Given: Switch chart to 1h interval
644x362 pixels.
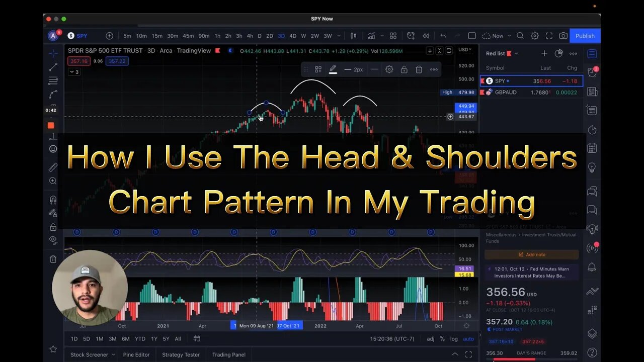Looking at the screenshot, I should click(217, 36).
